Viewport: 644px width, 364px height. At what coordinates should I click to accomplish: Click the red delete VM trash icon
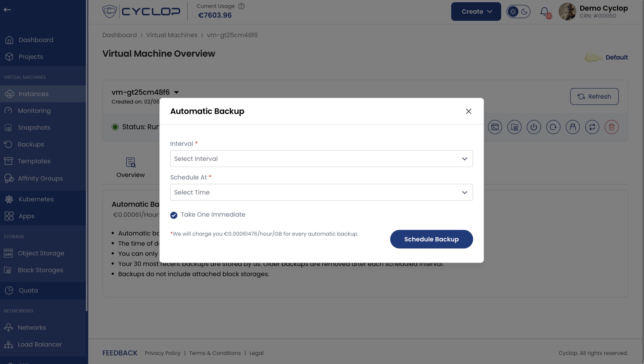tap(612, 127)
